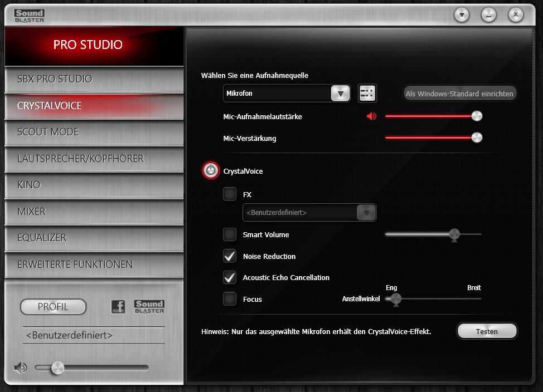This screenshot has width=543, height=392.
Task: Enable the FX checkbox
Action: (230, 194)
